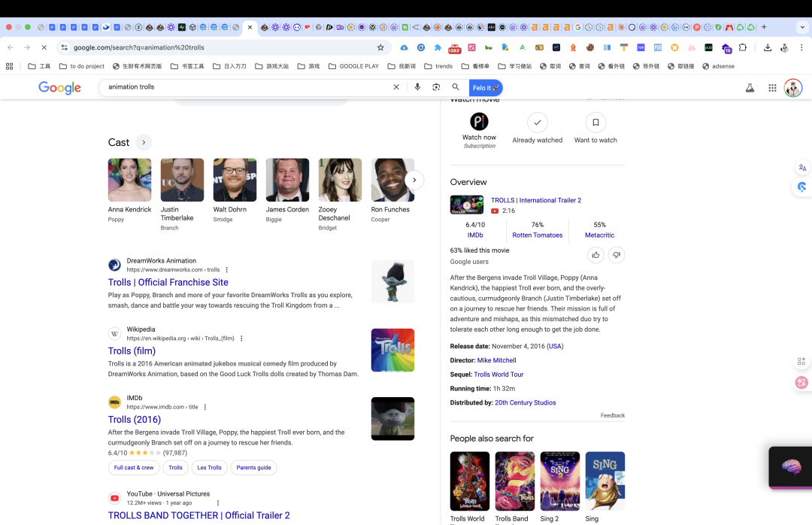
Task: Like the movie with thumbs up
Action: click(x=595, y=255)
